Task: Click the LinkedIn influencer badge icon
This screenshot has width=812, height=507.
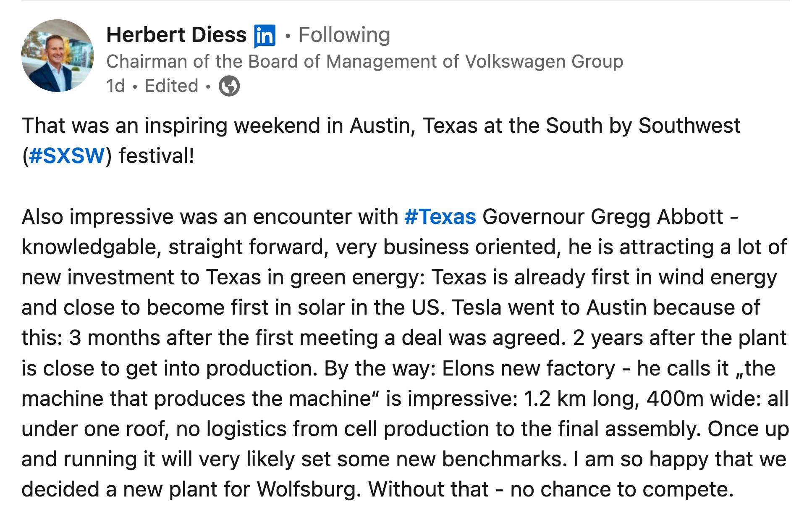Action: (x=265, y=36)
